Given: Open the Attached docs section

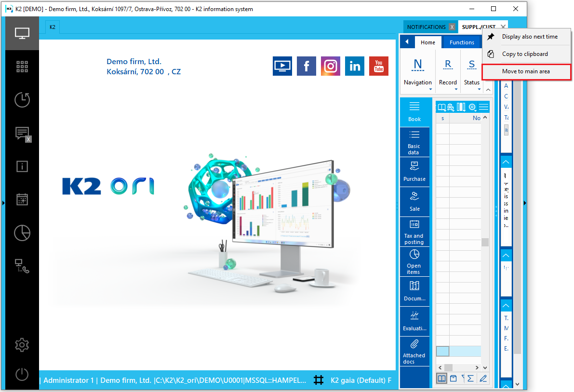Looking at the screenshot, I should point(414,351).
